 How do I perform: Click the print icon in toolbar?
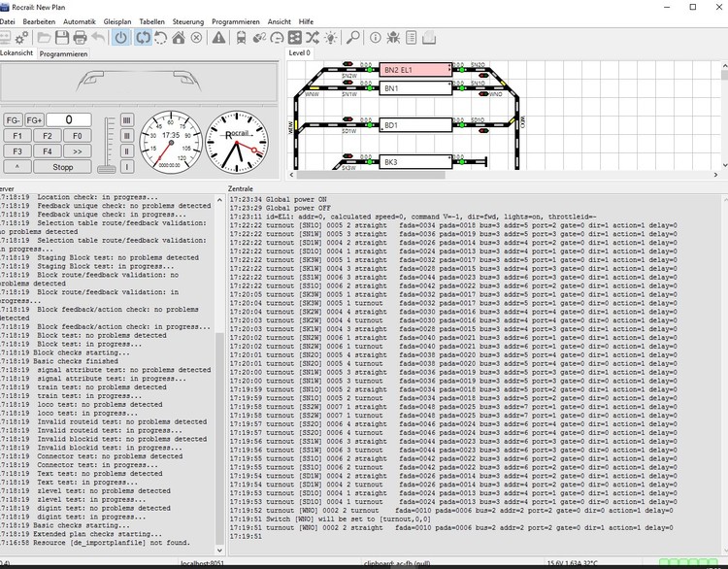tap(78, 38)
